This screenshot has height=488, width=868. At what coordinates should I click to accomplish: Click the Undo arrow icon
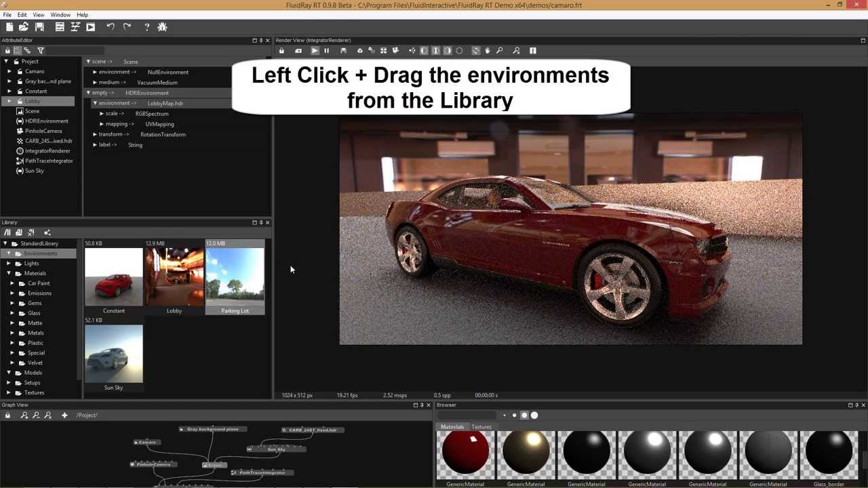pyautogui.click(x=111, y=26)
